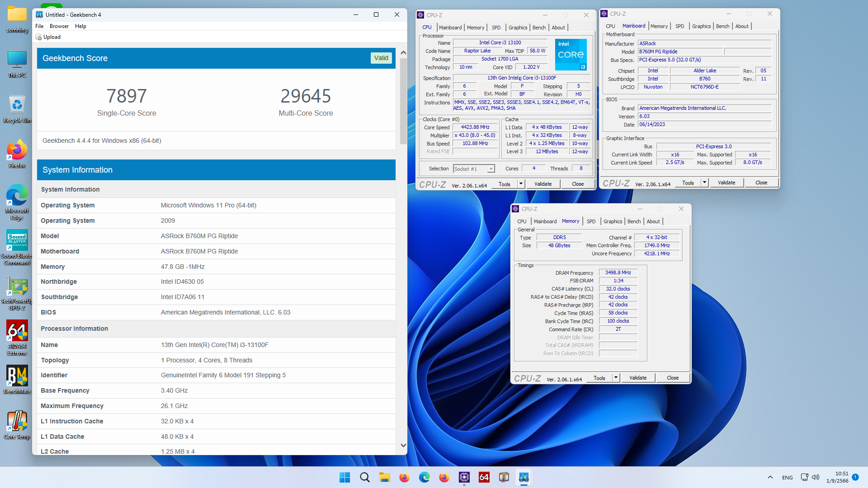Show hidden system tray icons
This screenshot has height=488, width=868.
(770, 477)
